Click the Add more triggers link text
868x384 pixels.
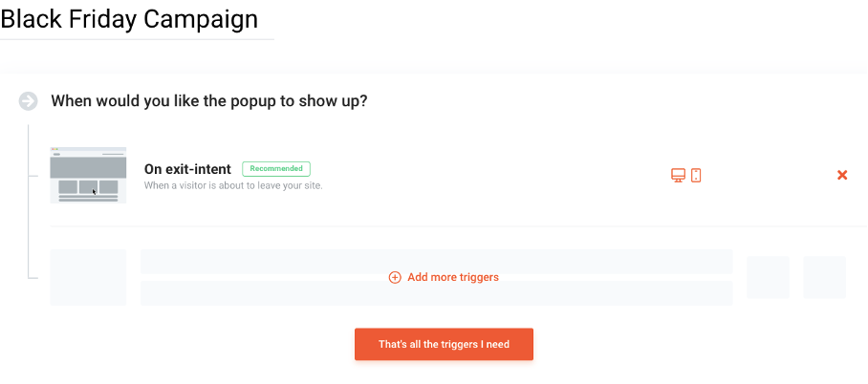[x=453, y=277]
